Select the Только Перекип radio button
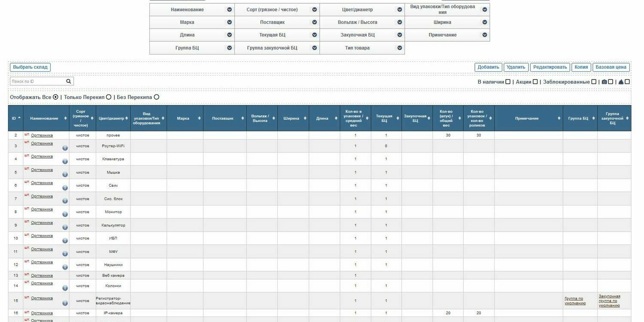The width and height of the screenshot is (644, 322). point(109,97)
